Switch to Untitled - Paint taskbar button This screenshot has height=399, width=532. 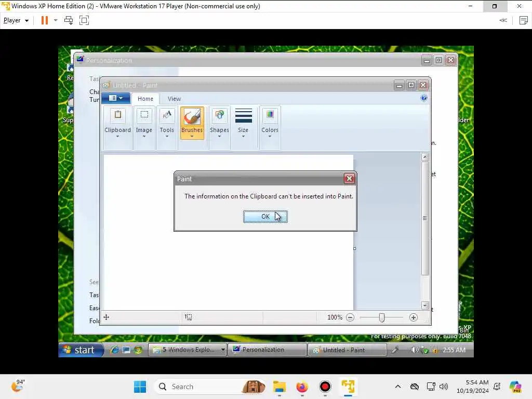coord(347,350)
